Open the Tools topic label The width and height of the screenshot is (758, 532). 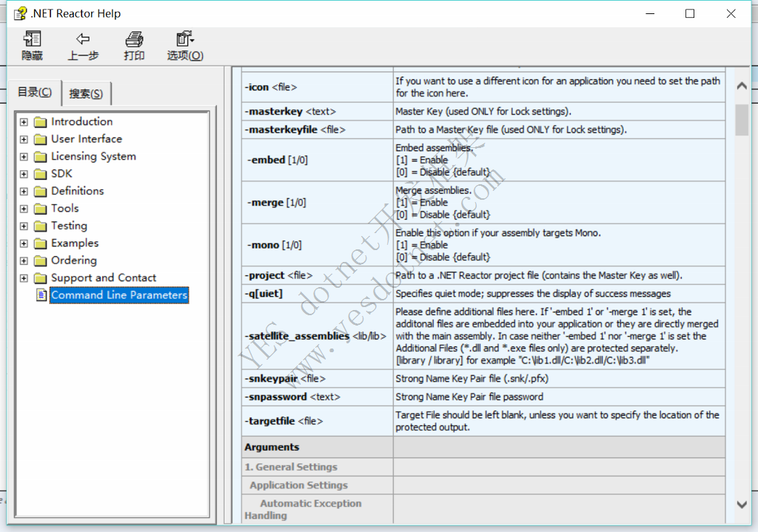point(65,209)
